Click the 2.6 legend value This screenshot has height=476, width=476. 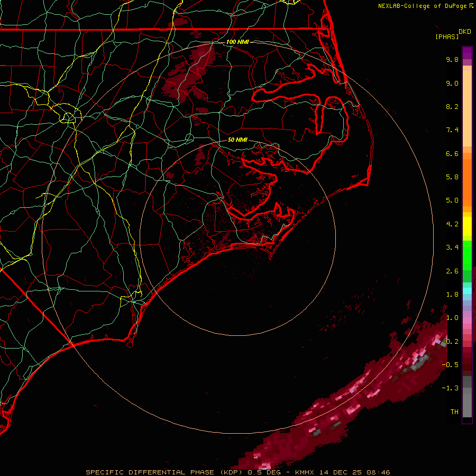(x=452, y=271)
